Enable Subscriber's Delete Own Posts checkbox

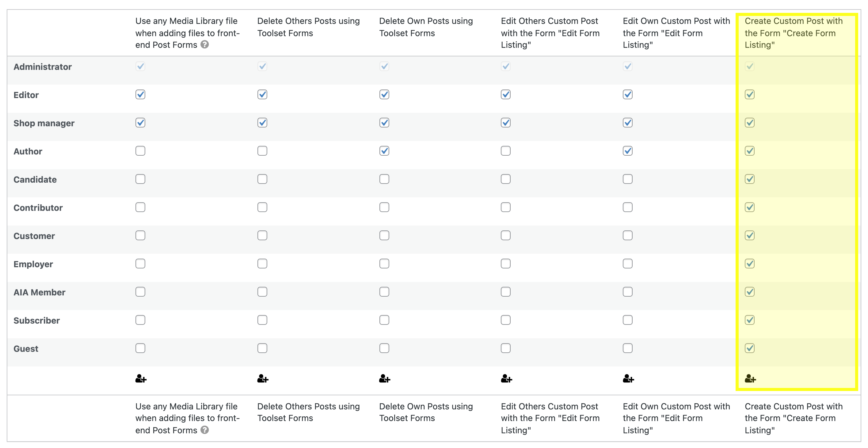[x=384, y=320]
